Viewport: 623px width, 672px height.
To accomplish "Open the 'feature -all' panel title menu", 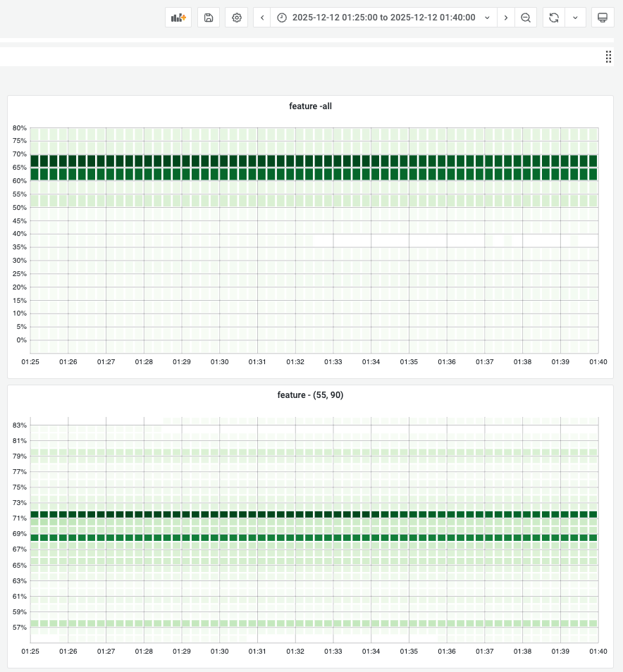I will (x=310, y=106).
